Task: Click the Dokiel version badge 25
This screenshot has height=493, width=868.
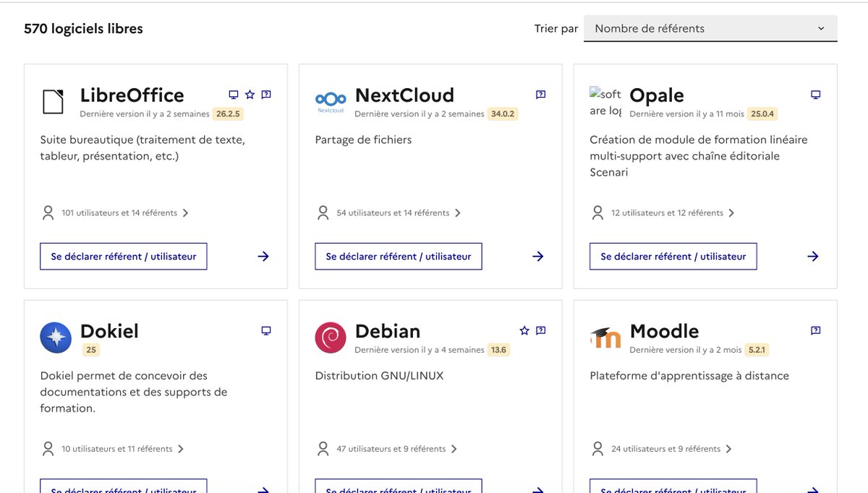Action: click(x=91, y=350)
